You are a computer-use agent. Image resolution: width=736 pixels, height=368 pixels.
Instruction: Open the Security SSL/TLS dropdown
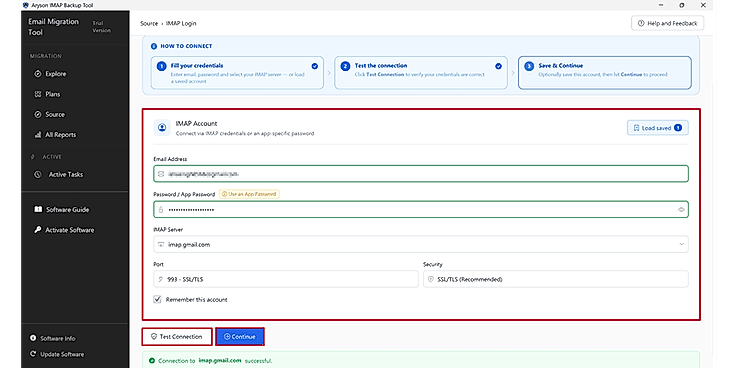pos(556,279)
